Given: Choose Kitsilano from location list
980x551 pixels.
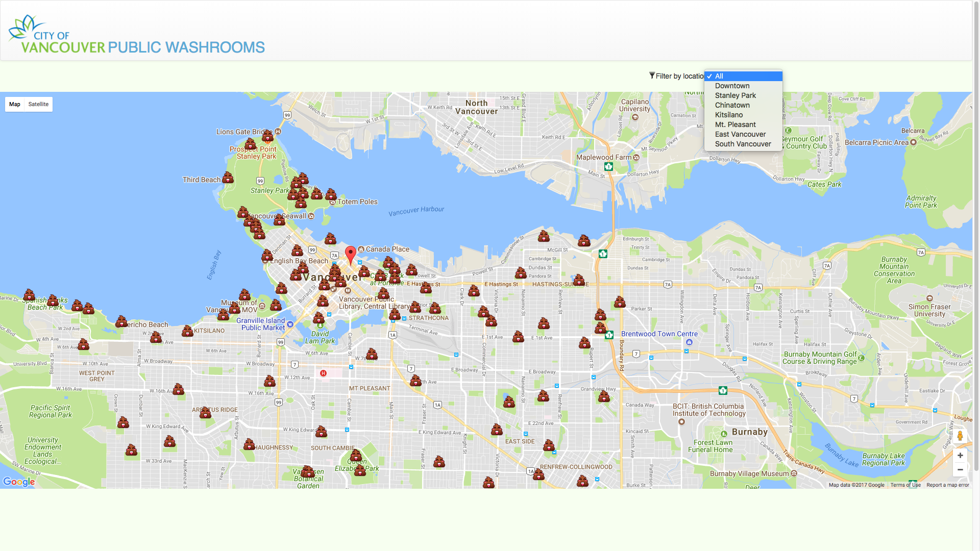Looking at the screenshot, I should pos(728,115).
